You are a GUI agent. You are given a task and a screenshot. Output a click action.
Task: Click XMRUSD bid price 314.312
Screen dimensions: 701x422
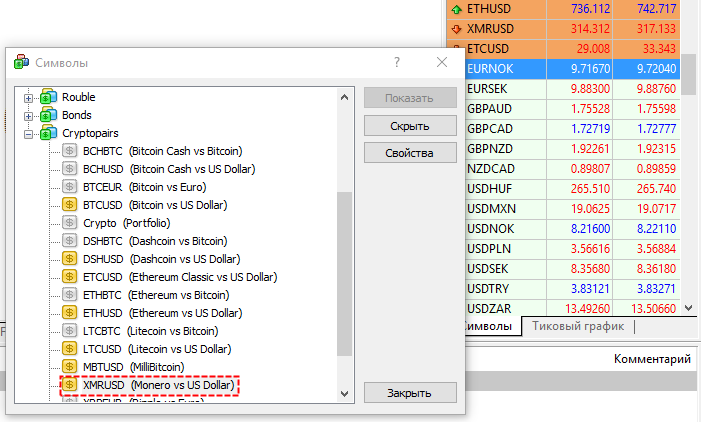(590, 29)
